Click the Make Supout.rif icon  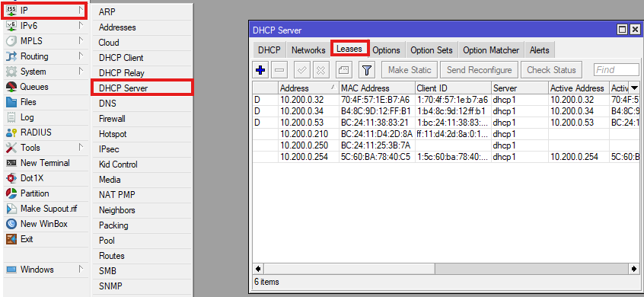tap(12, 209)
